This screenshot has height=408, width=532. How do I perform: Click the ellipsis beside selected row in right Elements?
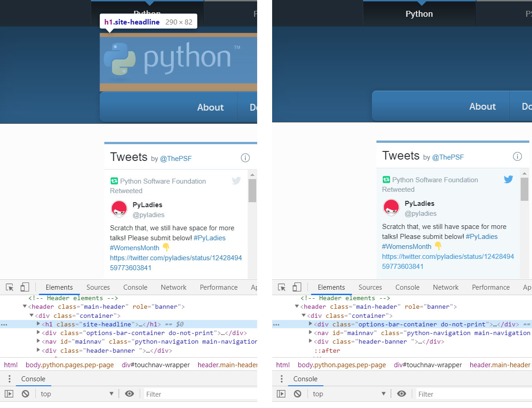(276, 325)
